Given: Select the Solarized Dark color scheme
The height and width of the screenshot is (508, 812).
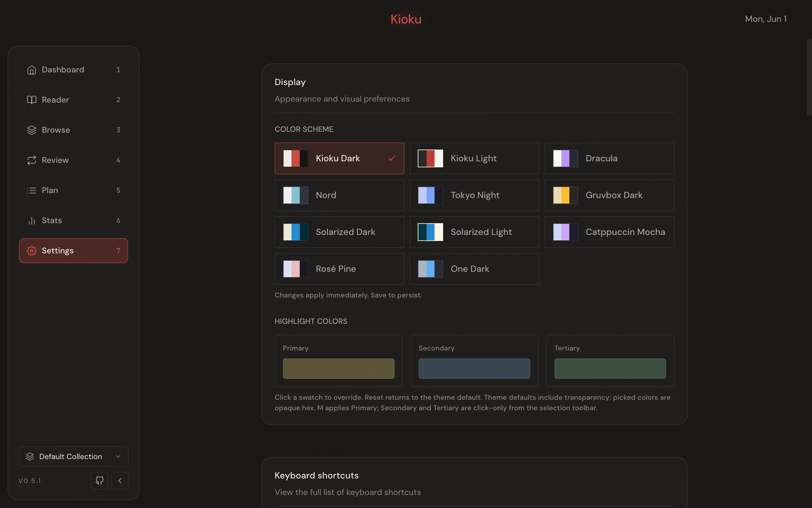Looking at the screenshot, I should tap(339, 232).
